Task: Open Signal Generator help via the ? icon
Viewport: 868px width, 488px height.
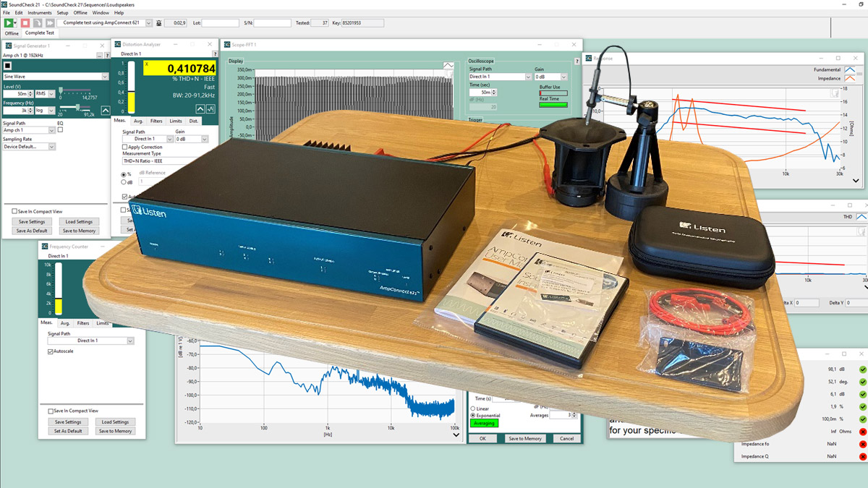Action: tap(107, 55)
